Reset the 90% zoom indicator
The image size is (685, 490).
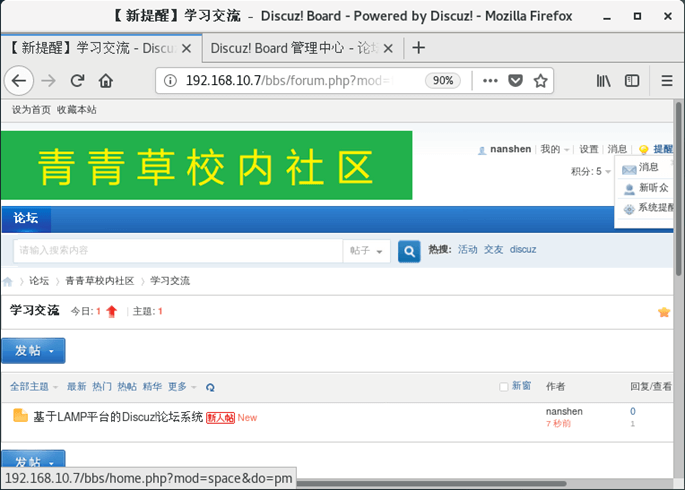tap(443, 81)
